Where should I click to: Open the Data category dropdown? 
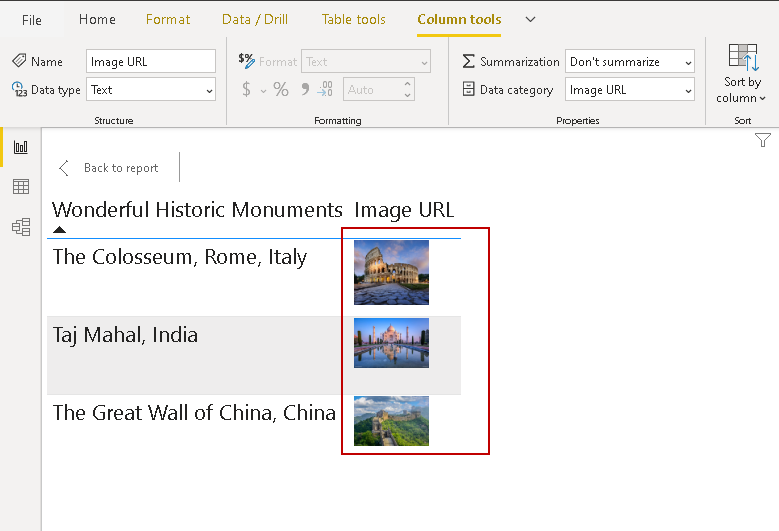click(630, 90)
